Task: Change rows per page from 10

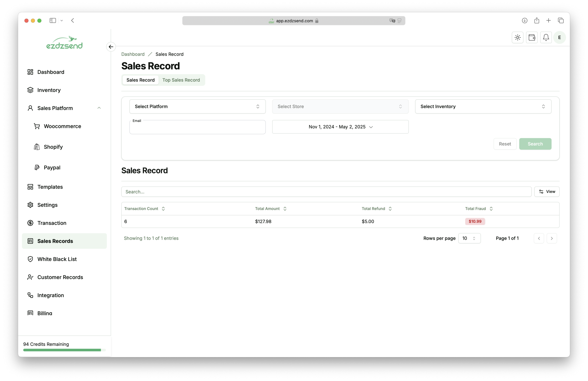Action: coord(469,238)
